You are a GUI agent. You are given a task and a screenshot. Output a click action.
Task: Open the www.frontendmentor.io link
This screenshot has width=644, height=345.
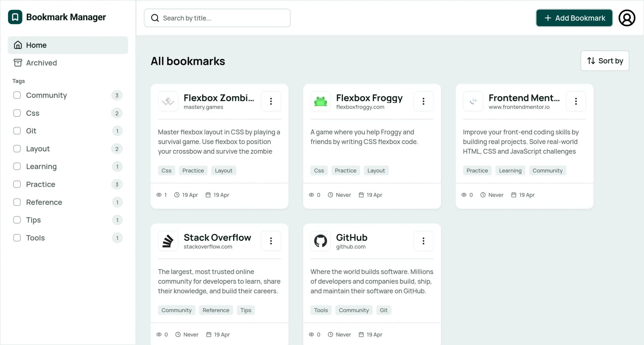tap(519, 107)
